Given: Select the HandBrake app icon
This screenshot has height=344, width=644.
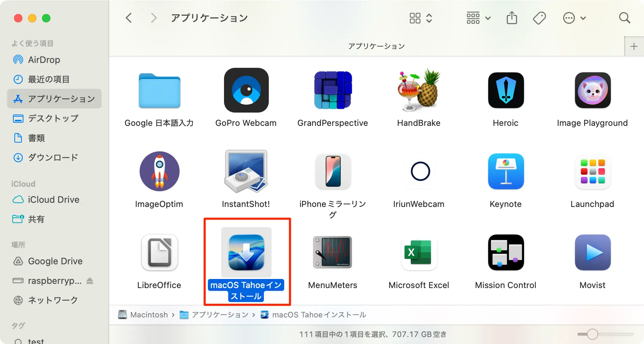Looking at the screenshot, I should tap(419, 90).
